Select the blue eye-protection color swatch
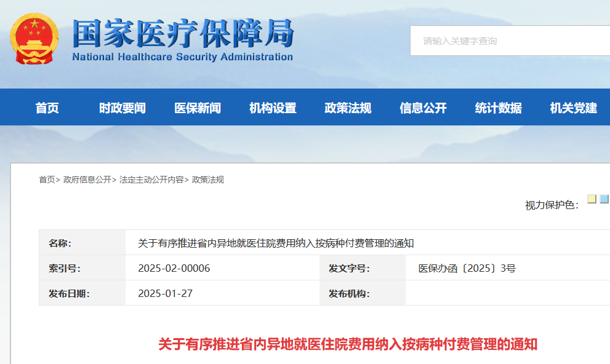 pyautogui.click(x=604, y=199)
